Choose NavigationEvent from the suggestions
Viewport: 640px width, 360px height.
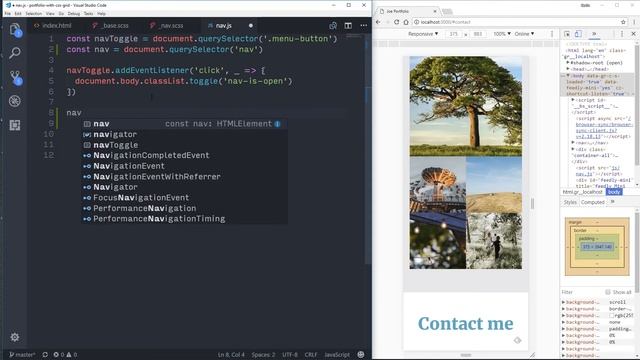click(x=184, y=166)
